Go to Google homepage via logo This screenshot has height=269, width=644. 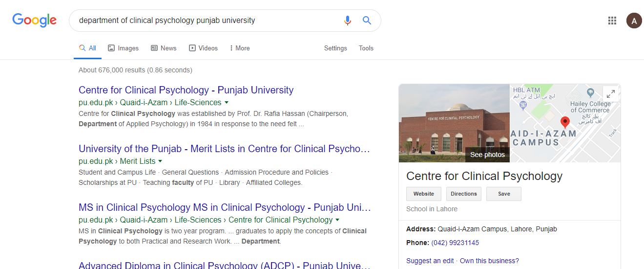point(34,20)
